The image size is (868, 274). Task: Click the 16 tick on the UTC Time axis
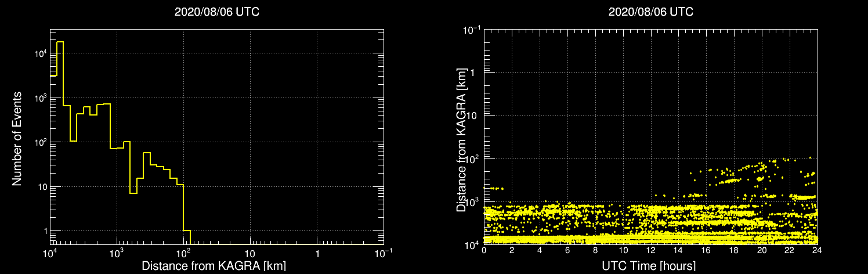706,251
